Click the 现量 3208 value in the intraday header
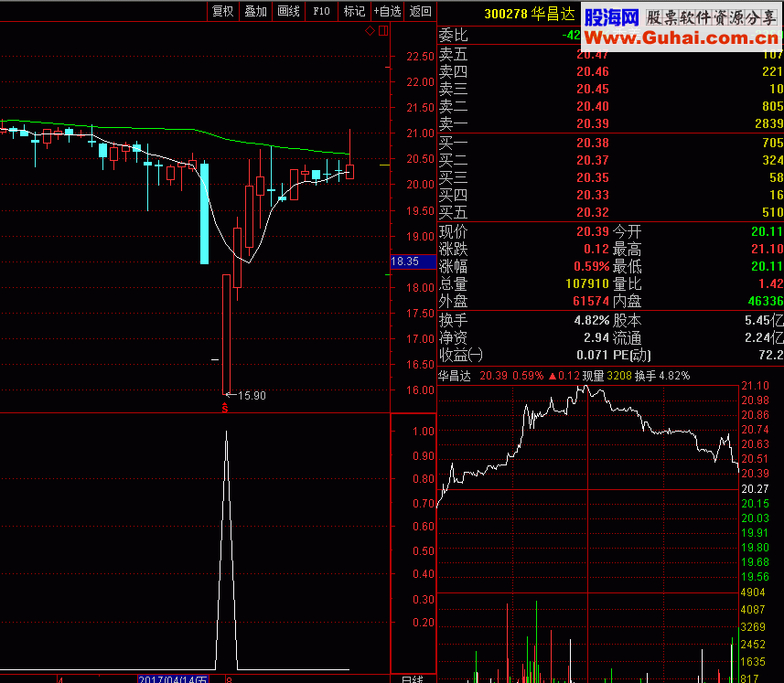This screenshot has height=683, width=784. point(619,376)
